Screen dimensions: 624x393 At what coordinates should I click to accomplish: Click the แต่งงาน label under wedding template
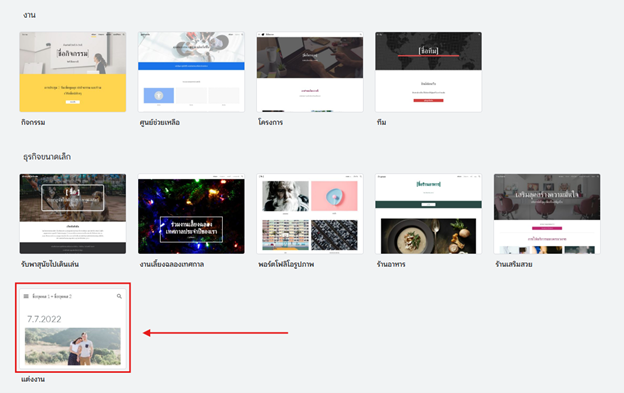(x=33, y=379)
